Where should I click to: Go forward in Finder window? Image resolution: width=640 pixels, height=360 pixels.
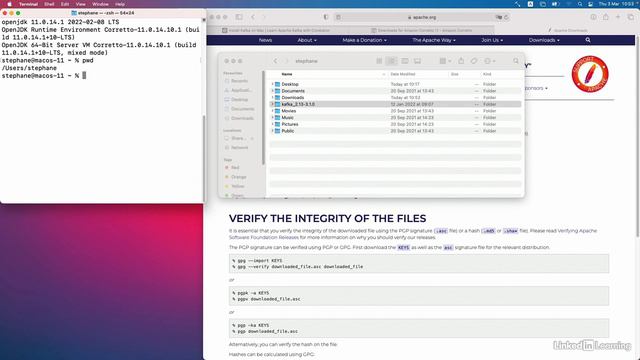tap(286, 61)
